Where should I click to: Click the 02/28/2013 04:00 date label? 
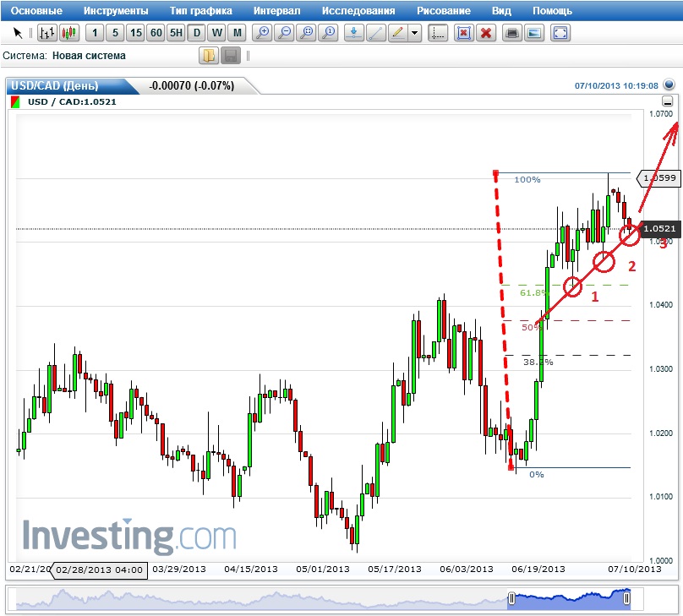click(x=99, y=570)
